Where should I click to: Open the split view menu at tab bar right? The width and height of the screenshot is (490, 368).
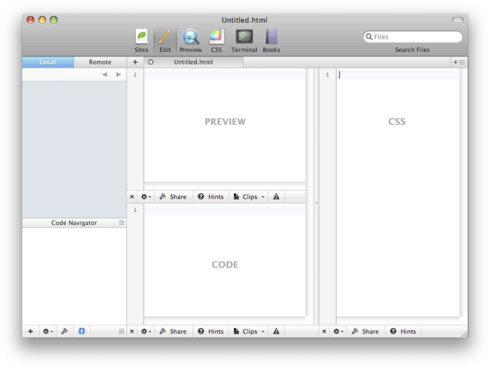coord(459,62)
